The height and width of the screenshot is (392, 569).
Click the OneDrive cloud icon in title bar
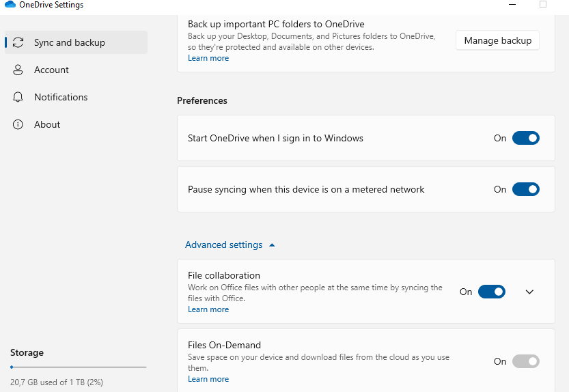coord(10,5)
